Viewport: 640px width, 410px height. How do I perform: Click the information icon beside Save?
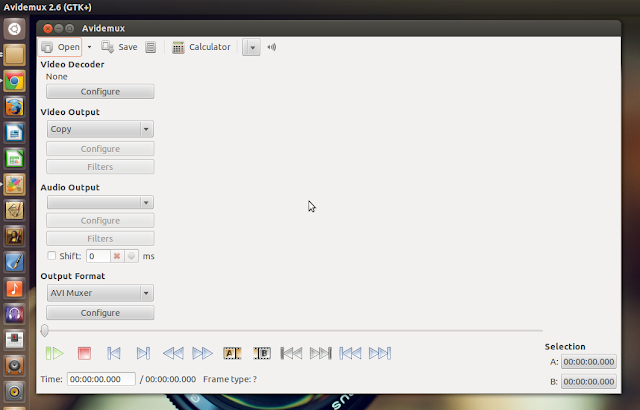(151, 47)
